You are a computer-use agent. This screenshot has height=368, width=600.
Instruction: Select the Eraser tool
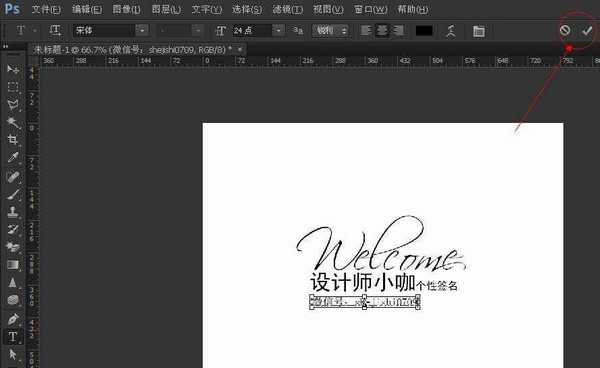pyautogui.click(x=13, y=247)
